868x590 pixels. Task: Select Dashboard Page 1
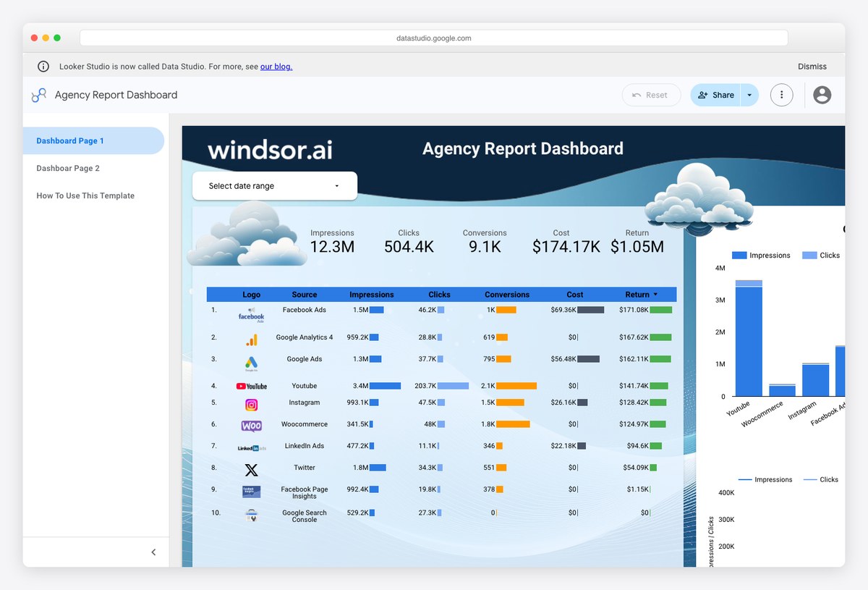(93, 140)
